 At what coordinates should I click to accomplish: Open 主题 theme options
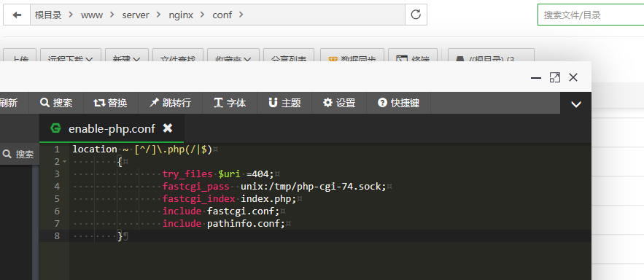(x=284, y=103)
